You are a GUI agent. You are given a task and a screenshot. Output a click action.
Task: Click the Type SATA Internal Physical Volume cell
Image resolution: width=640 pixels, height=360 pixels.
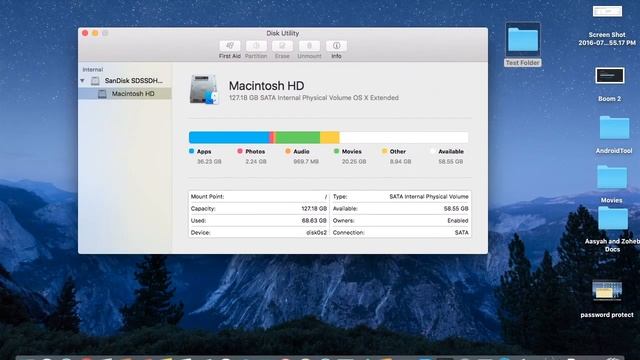400,197
